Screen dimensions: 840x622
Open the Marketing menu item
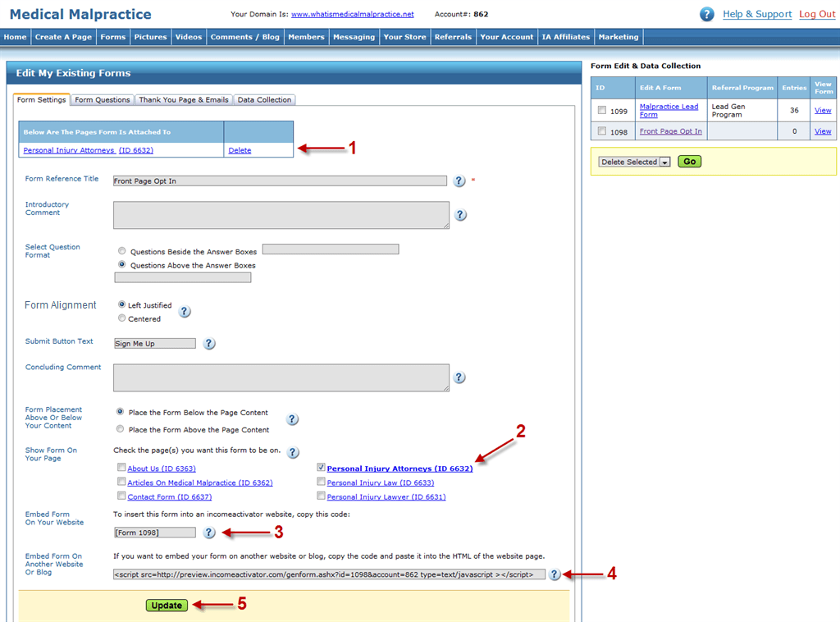click(x=619, y=37)
